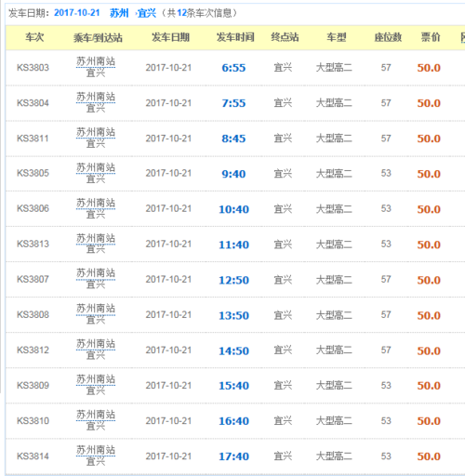Viewport: 465px width, 476px height.
Task: Click 苏州南站 station link in KS3809 row
Action: 96,379
